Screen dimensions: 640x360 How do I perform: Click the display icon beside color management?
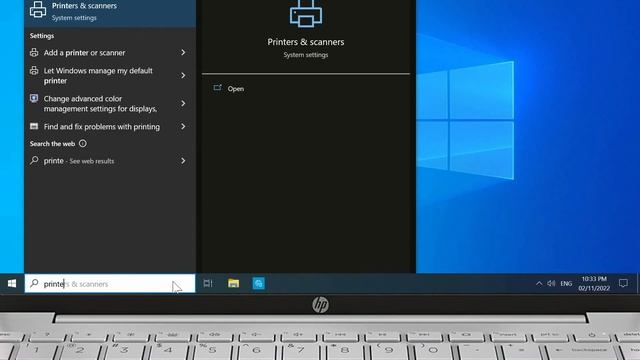tap(34, 98)
